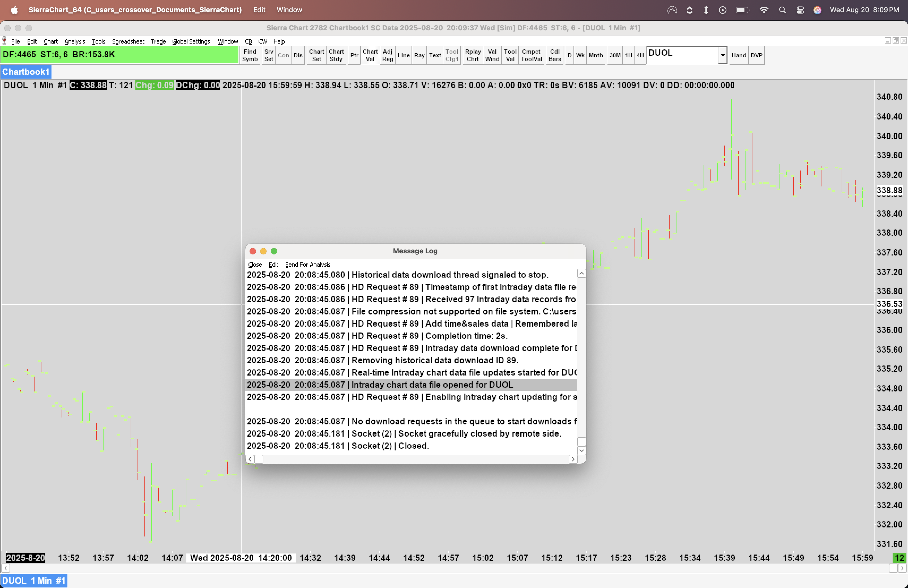
Task: Click the Chart Studies toolbar button
Action: (x=336, y=55)
